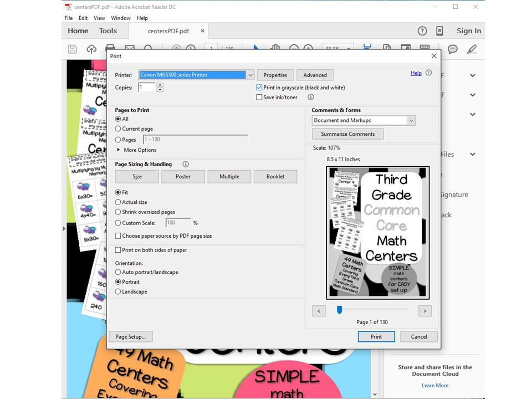This screenshot has height=399, width=532.
Task: Click the Multiple button
Action: point(229,176)
